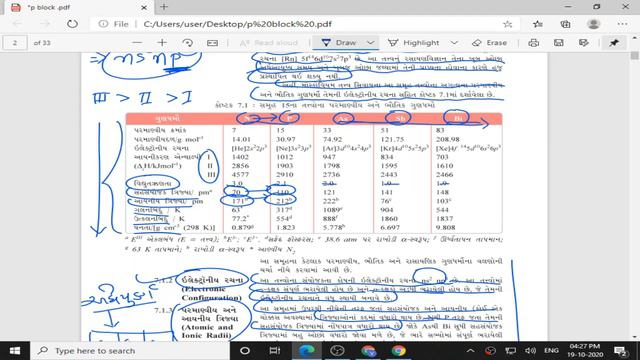Open Task View on the taskbar
The image size is (640, 360).
275,351
